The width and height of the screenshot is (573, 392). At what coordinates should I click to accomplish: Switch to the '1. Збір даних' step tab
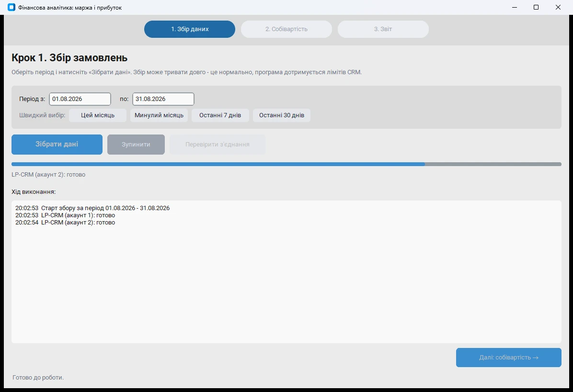190,29
